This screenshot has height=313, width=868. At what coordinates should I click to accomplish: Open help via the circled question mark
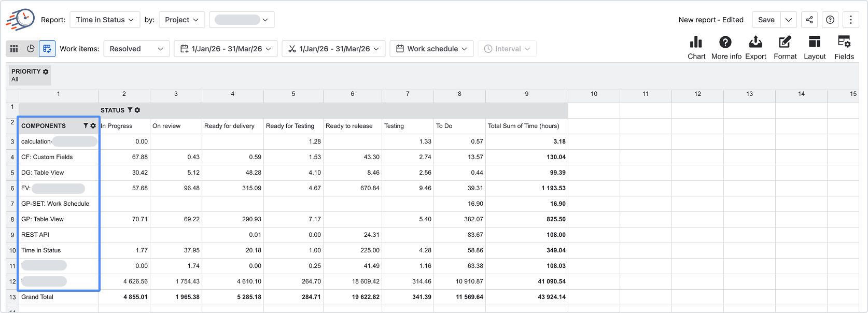point(830,20)
